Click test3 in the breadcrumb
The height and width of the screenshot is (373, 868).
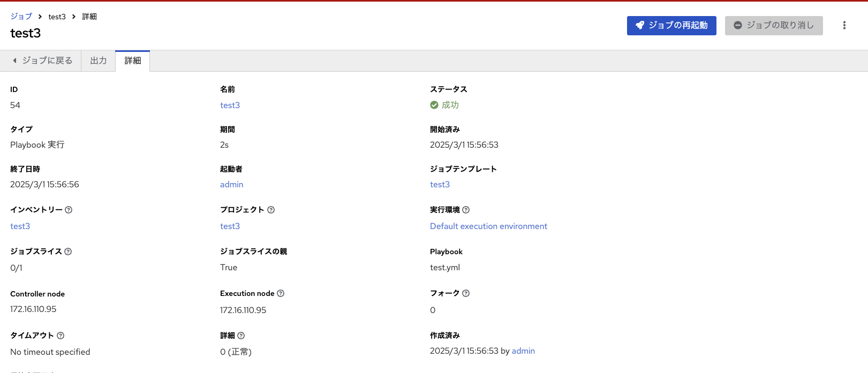click(x=57, y=17)
